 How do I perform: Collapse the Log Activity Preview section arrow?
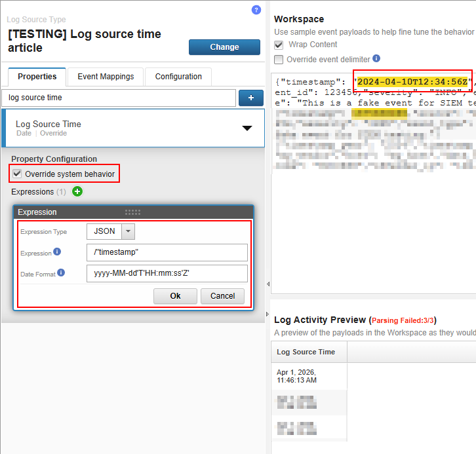(267, 315)
